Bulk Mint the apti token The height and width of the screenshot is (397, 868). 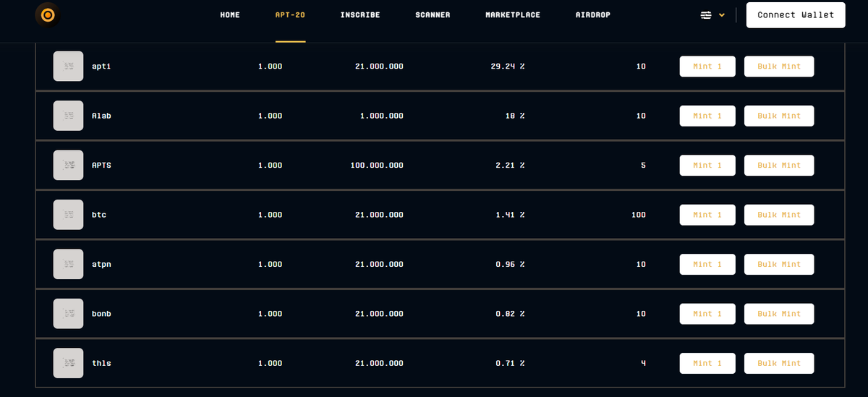click(779, 67)
